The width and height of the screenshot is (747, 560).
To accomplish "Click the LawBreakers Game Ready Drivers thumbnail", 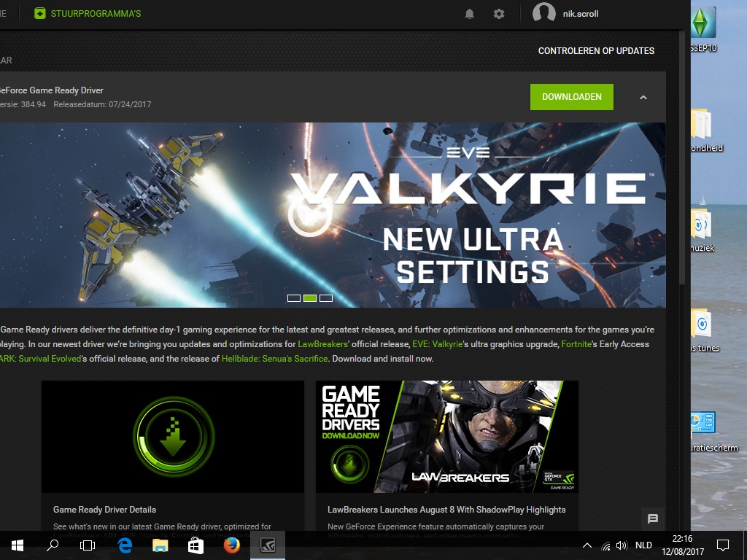I will pyautogui.click(x=447, y=437).
